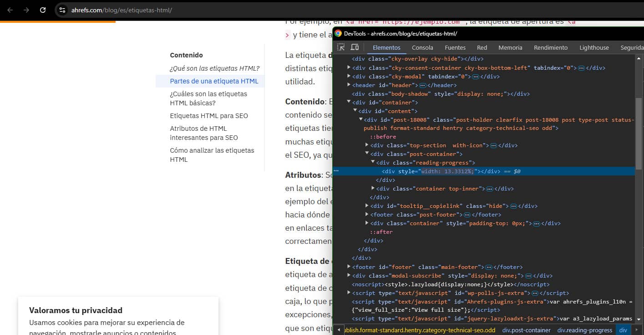Viewport: 644px width, 335px height.
Task: Collapse the post-18008 div node
Action: pos(361,119)
